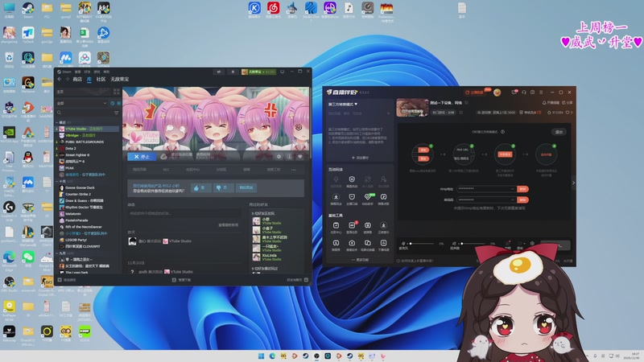Viewport: 644px width, 362px height.
Task: Expand 更多功能 in the 直播伴侣 sidebar
Action: tap(360, 260)
